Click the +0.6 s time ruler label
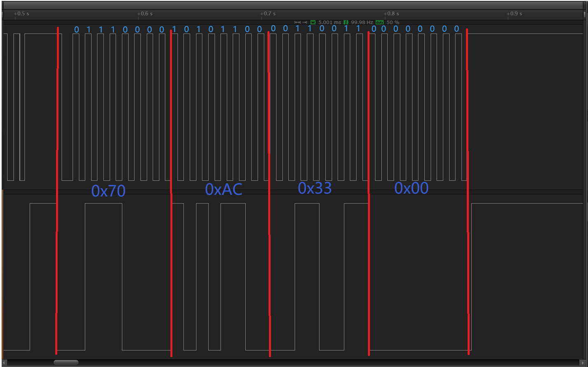Screen dimensions: 588x367 pos(145,14)
